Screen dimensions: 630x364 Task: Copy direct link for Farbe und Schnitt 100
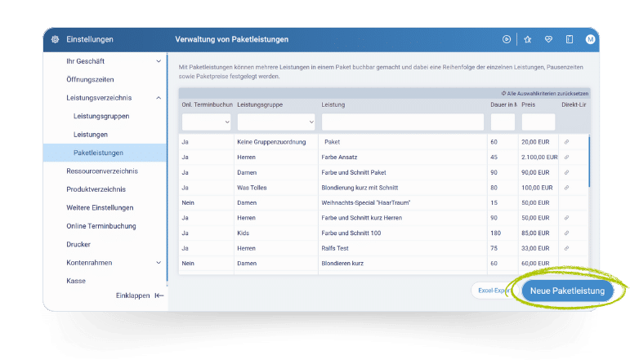566,233
